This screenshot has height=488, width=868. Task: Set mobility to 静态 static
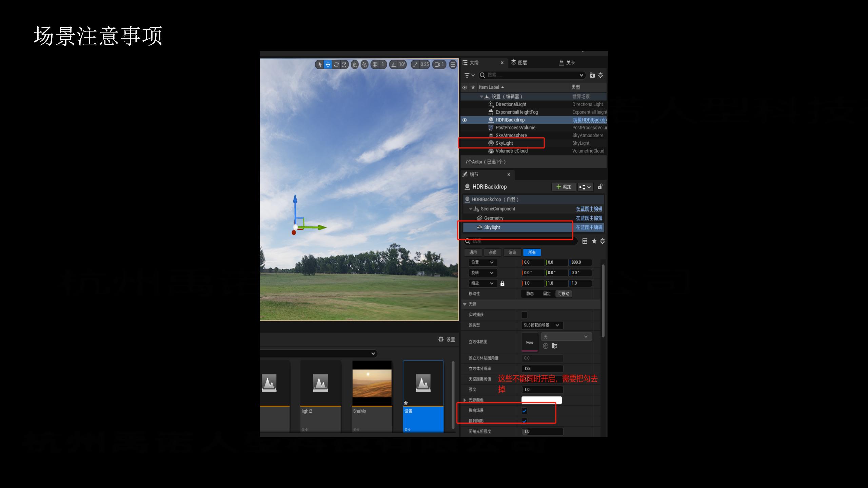pos(530,294)
